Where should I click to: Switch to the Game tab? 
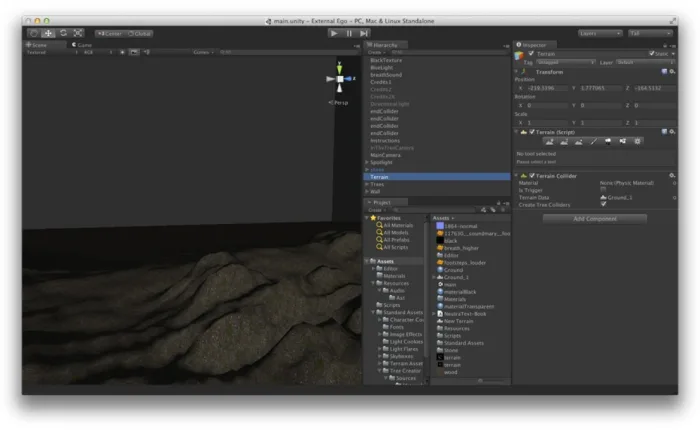(82, 45)
